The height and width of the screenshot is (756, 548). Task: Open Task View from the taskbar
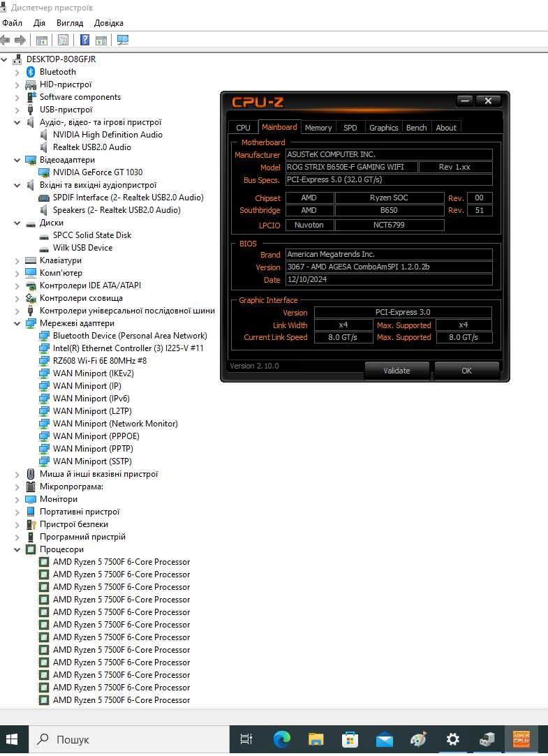(x=246, y=739)
